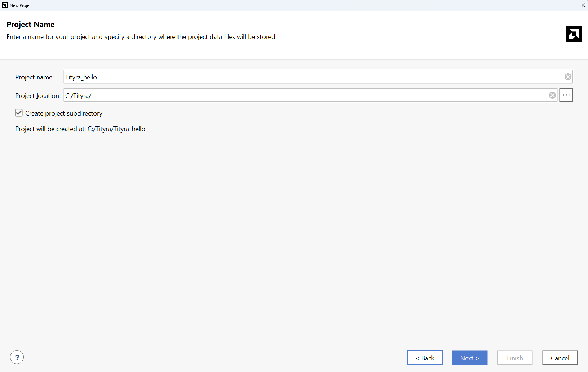Proceed with the Next button

[470, 358]
